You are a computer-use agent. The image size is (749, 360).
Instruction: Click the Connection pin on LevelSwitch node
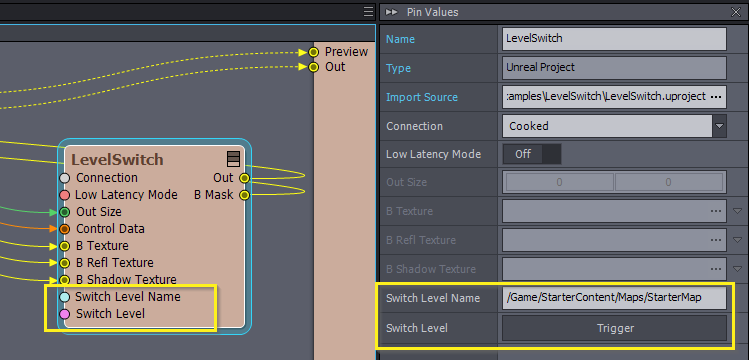point(65,178)
